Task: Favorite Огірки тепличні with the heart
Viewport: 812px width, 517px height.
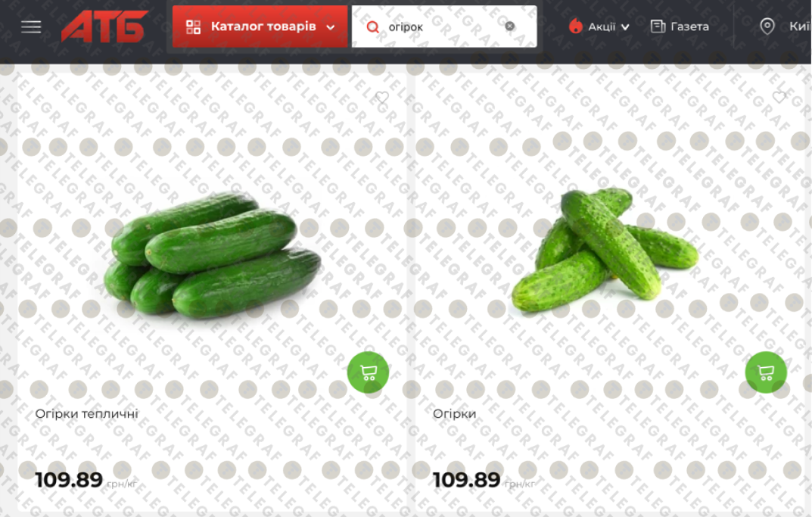Action: pos(382,97)
